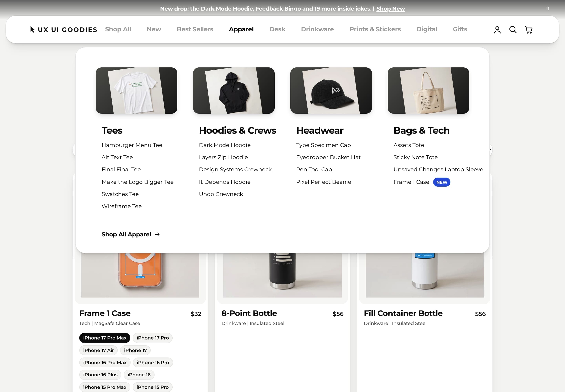The height and width of the screenshot is (392, 565).
Task: Select the iPhone 17 Pro option
Action: click(153, 338)
